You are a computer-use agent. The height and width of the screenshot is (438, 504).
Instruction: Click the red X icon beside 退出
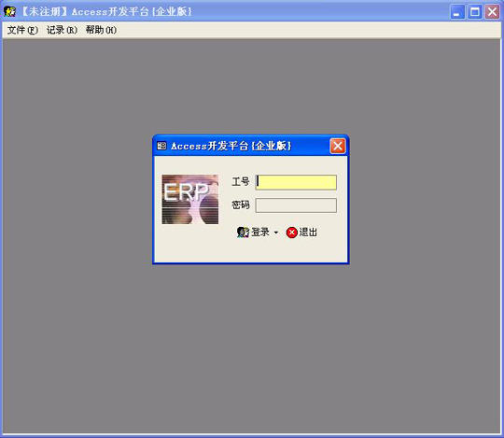[x=292, y=233]
